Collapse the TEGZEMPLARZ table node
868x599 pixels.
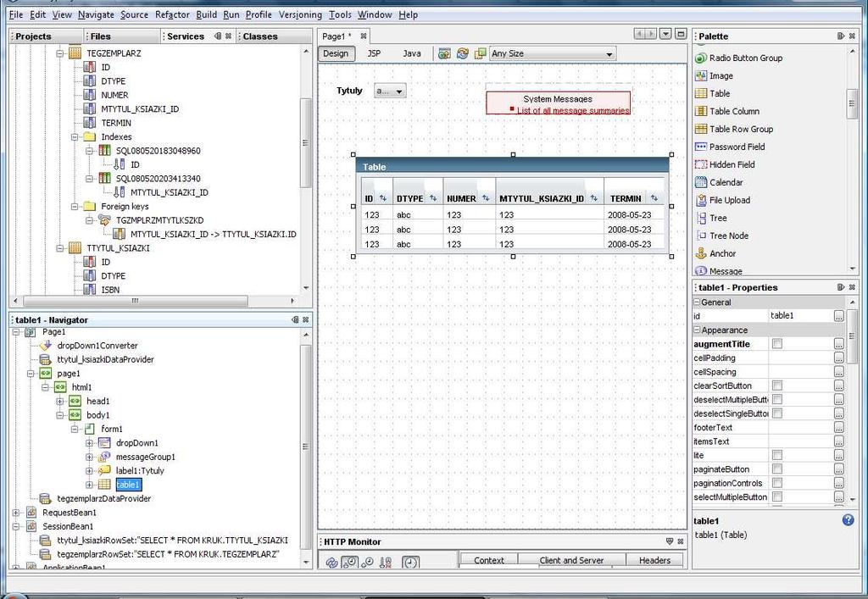(60, 53)
